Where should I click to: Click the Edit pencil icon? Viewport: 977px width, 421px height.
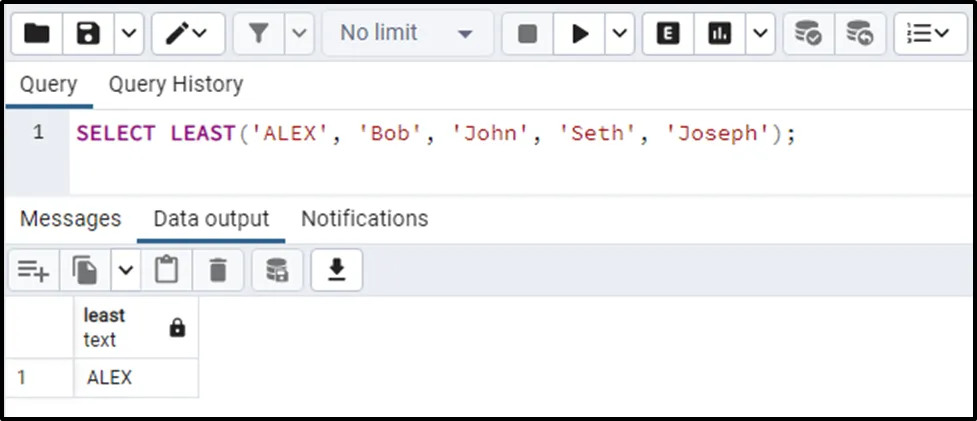click(x=177, y=34)
